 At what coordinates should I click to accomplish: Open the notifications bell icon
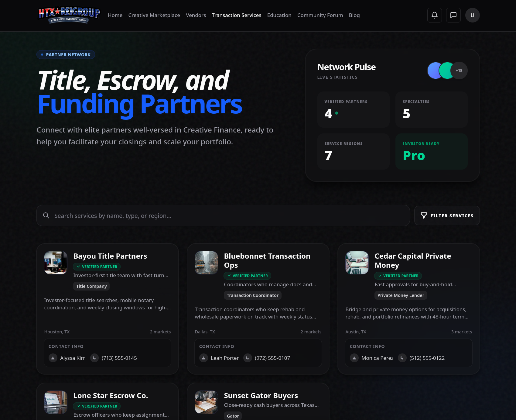(x=434, y=15)
